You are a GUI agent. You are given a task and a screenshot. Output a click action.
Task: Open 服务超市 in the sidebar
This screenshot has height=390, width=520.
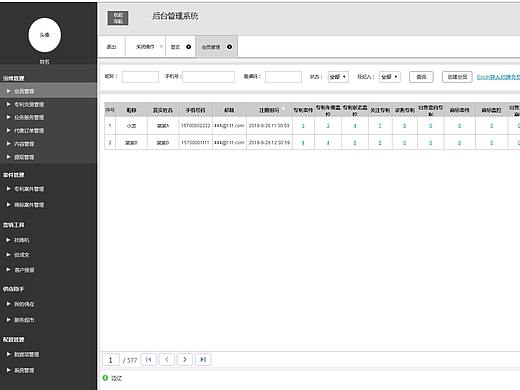[24, 320]
